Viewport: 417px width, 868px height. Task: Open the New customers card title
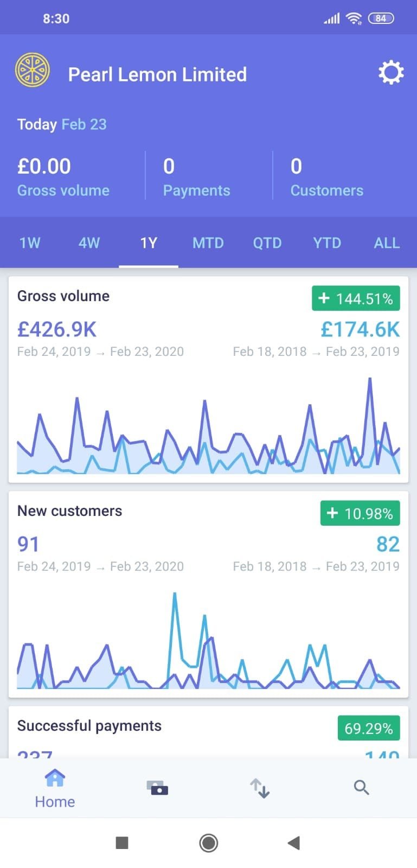click(69, 510)
